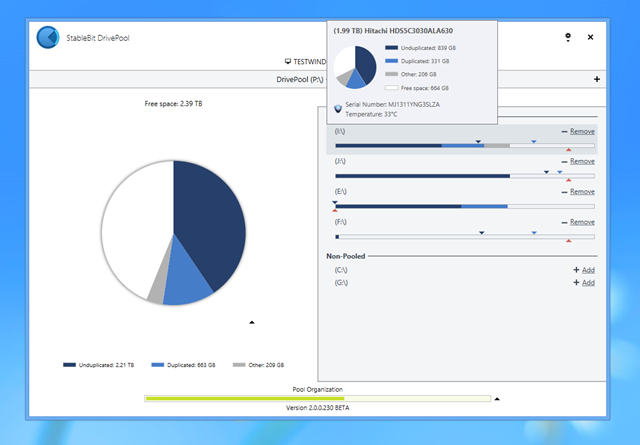This screenshot has height=445, width=640.
Task: Click the dark blue marker above the (I:\) bar
Action: point(478,142)
